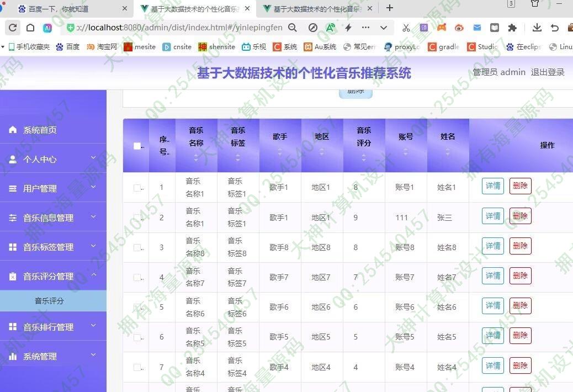
Task: Expand the 音乐排行管理 menu chevron
Action: tap(93, 325)
